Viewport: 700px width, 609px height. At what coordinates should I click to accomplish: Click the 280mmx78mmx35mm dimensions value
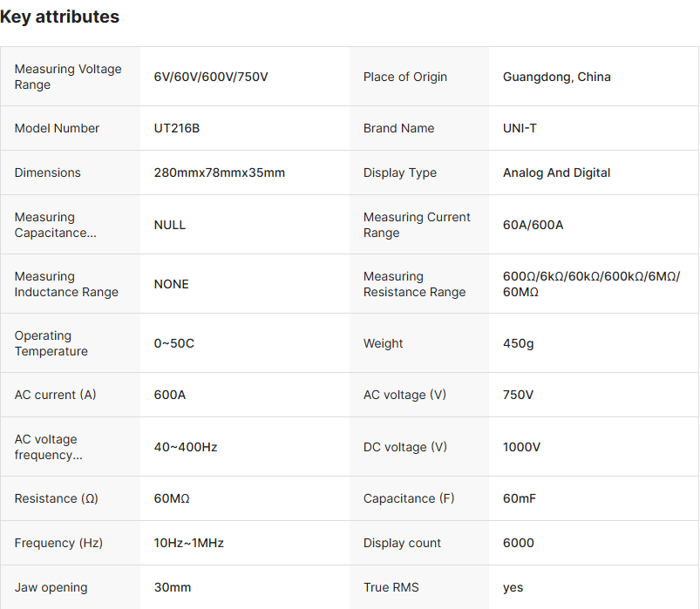click(220, 173)
